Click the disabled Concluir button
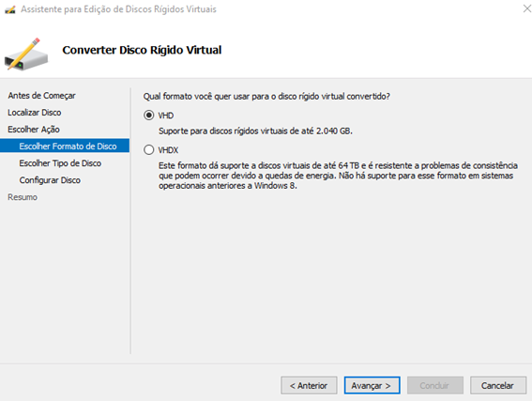The image size is (532, 401). pyautogui.click(x=435, y=385)
